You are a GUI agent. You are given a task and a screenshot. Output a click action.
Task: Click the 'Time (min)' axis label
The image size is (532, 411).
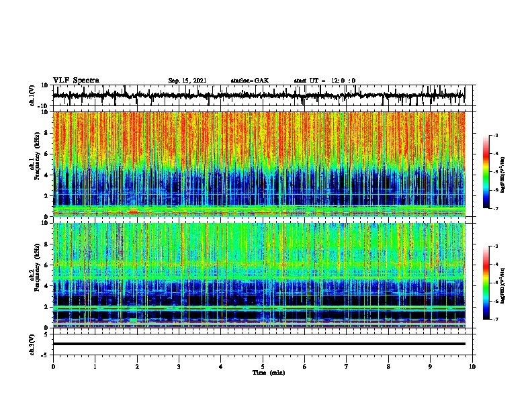pos(269,372)
